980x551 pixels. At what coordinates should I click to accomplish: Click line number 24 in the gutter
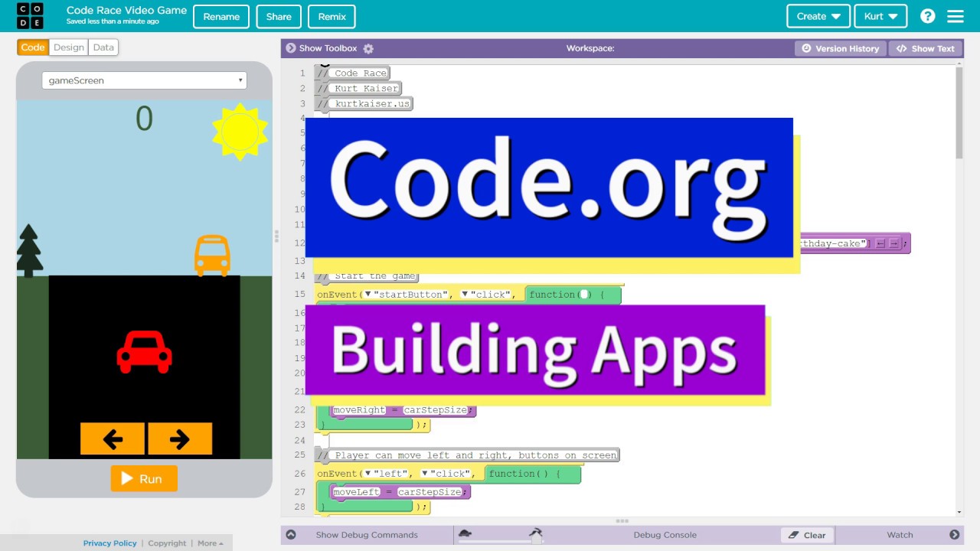coord(299,441)
